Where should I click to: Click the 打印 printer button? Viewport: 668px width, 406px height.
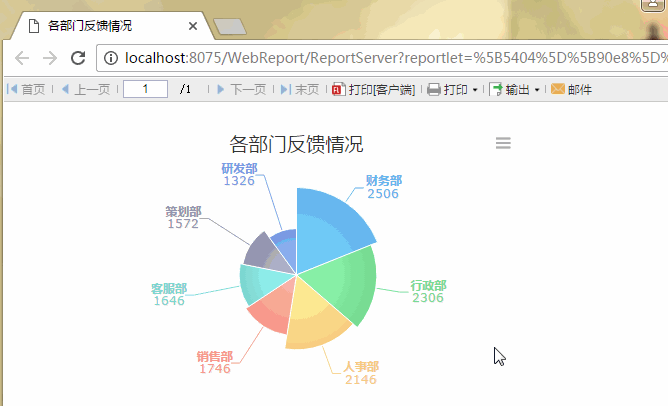pyautogui.click(x=447, y=89)
